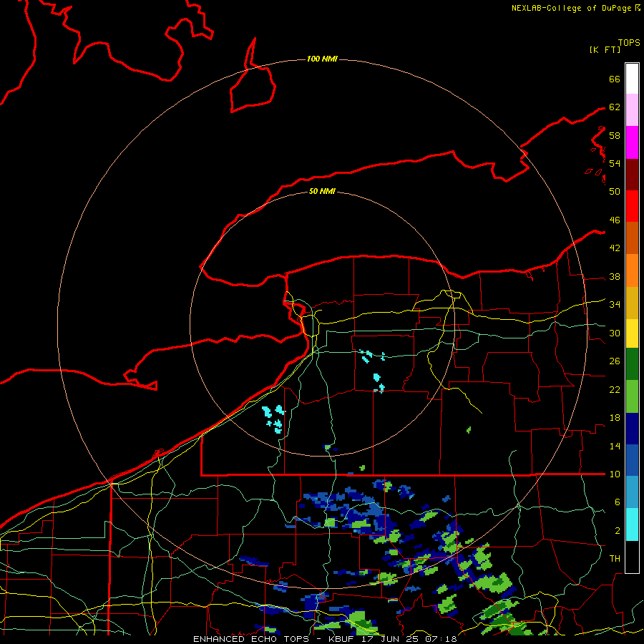Click the 18 legend value

(615, 418)
